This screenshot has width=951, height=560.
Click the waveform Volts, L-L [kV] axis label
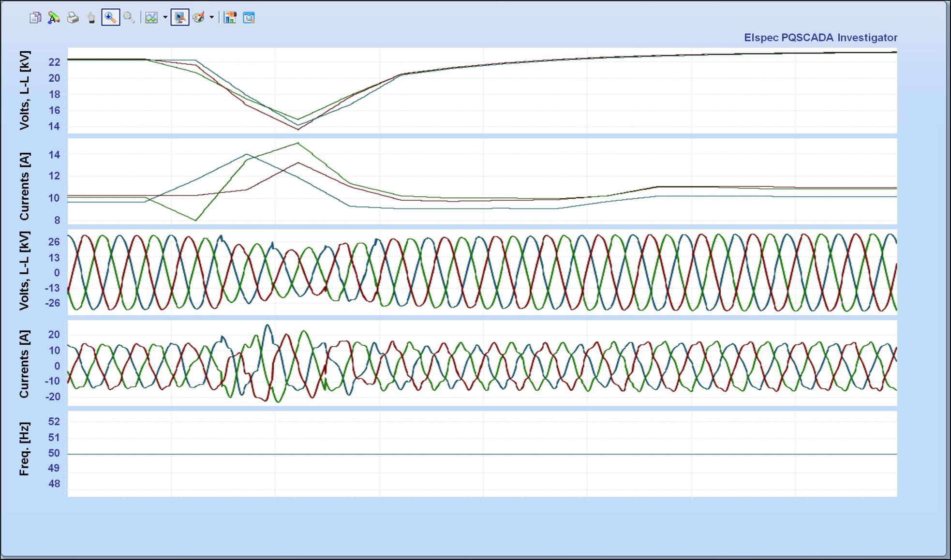24,271
